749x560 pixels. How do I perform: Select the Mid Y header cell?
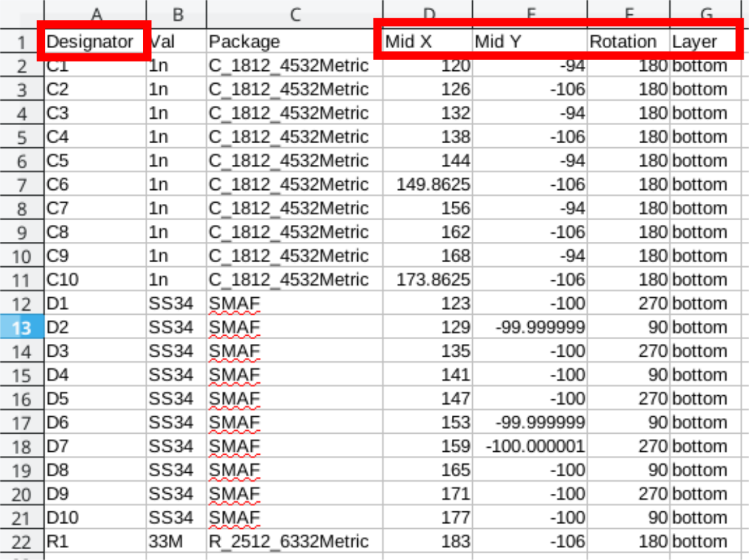[530, 42]
